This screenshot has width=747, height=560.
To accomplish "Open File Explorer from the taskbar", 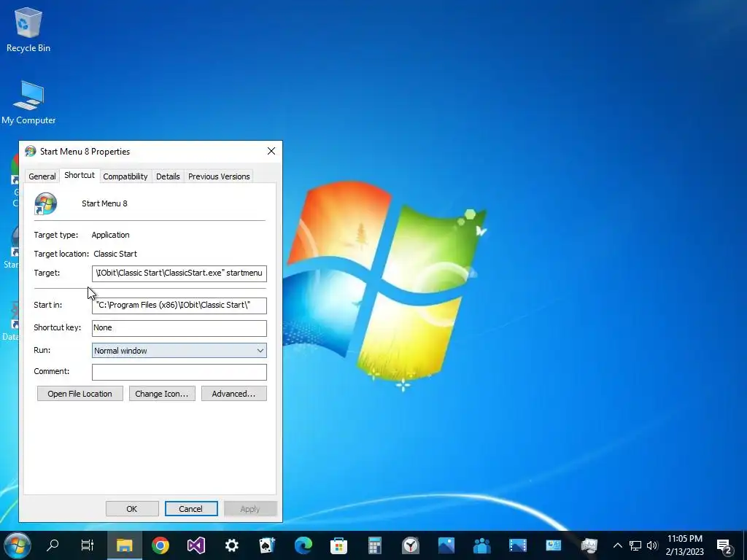I will pos(124,545).
